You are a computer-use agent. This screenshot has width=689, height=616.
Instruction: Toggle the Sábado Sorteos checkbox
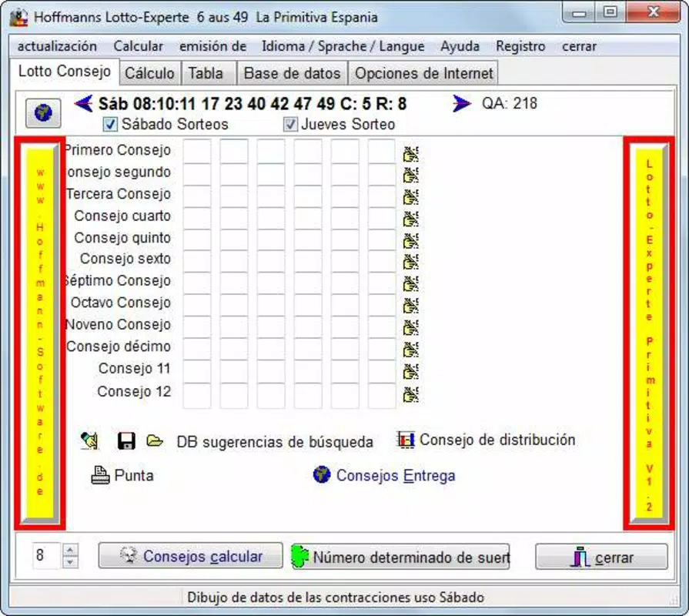pos(110,124)
